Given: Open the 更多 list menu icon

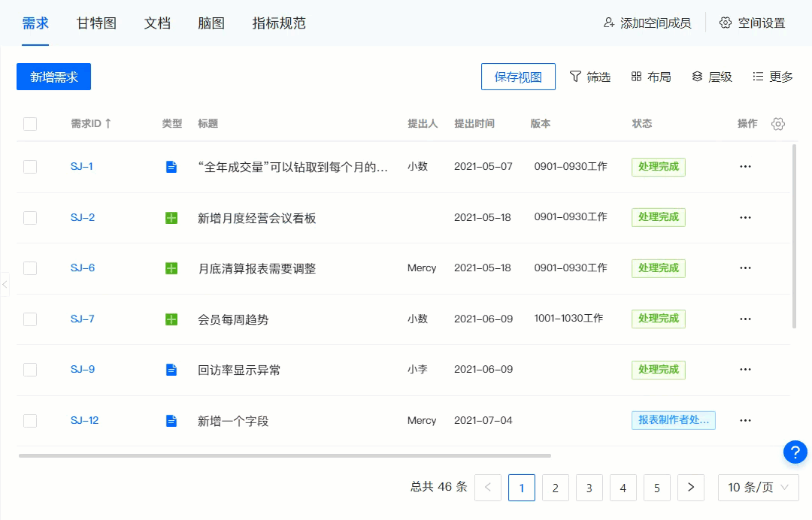Looking at the screenshot, I should 758,77.
